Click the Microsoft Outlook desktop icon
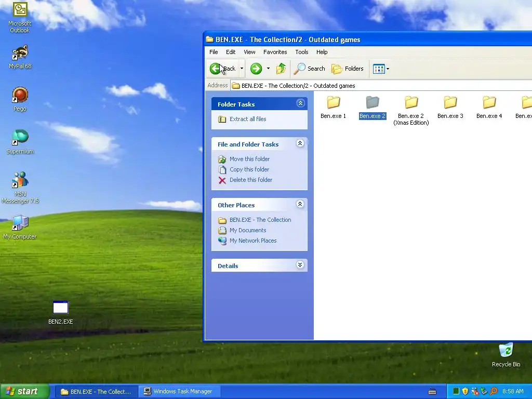Image resolution: width=532 pixels, height=399 pixels. pos(20,17)
